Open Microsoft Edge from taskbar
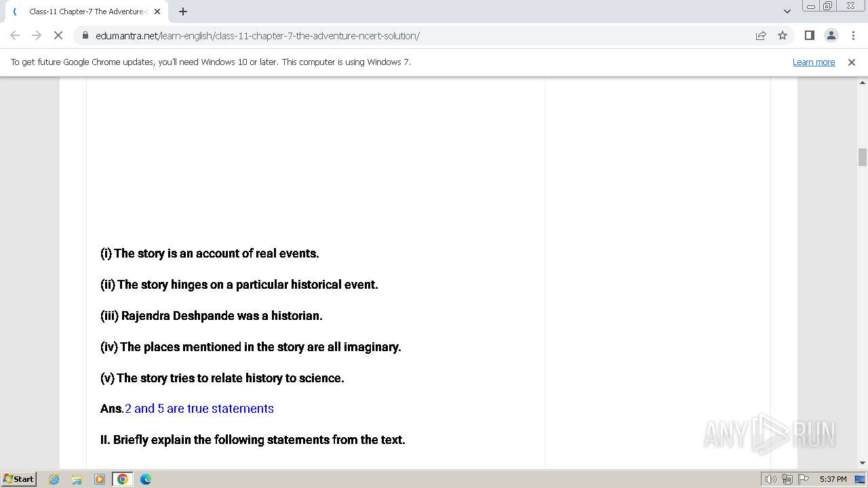This screenshot has height=488, width=868. (x=146, y=479)
